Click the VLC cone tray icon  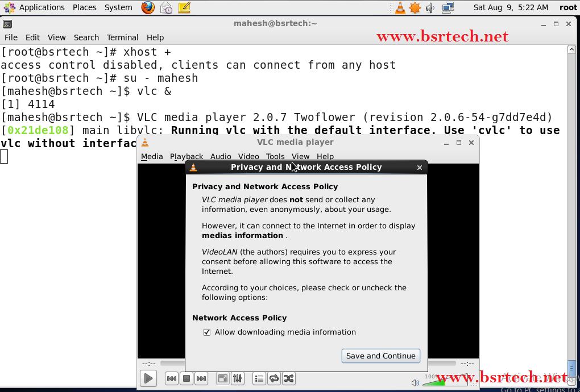(400, 7)
